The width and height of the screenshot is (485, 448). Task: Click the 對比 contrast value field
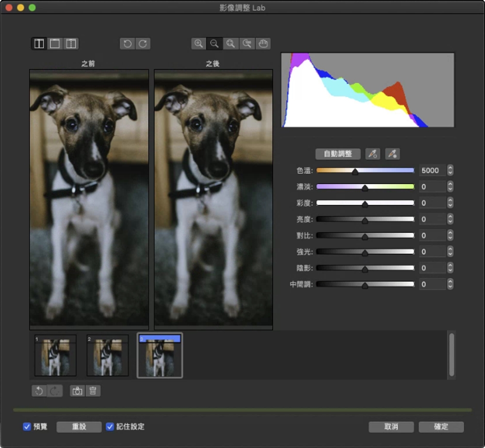[x=432, y=236]
